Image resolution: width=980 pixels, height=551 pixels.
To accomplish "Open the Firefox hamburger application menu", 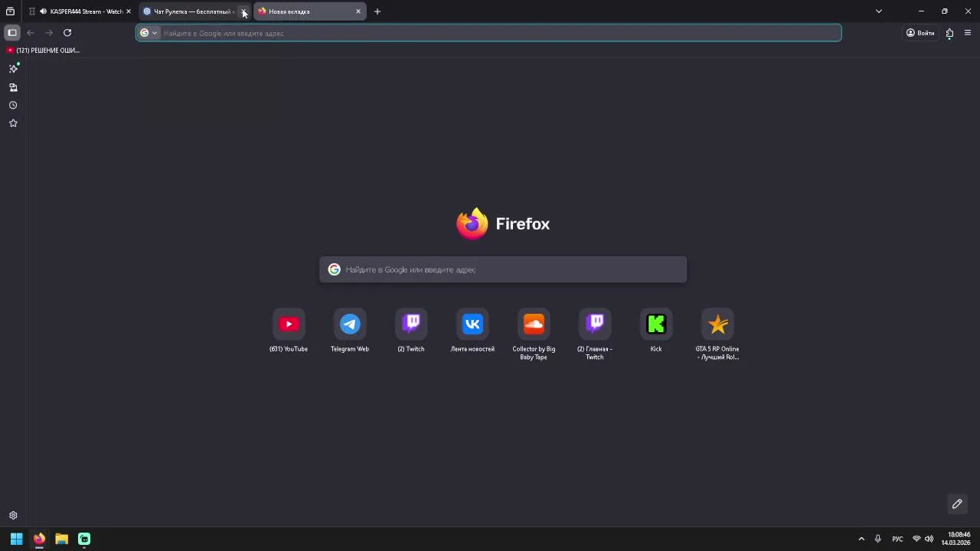I will 968,33.
